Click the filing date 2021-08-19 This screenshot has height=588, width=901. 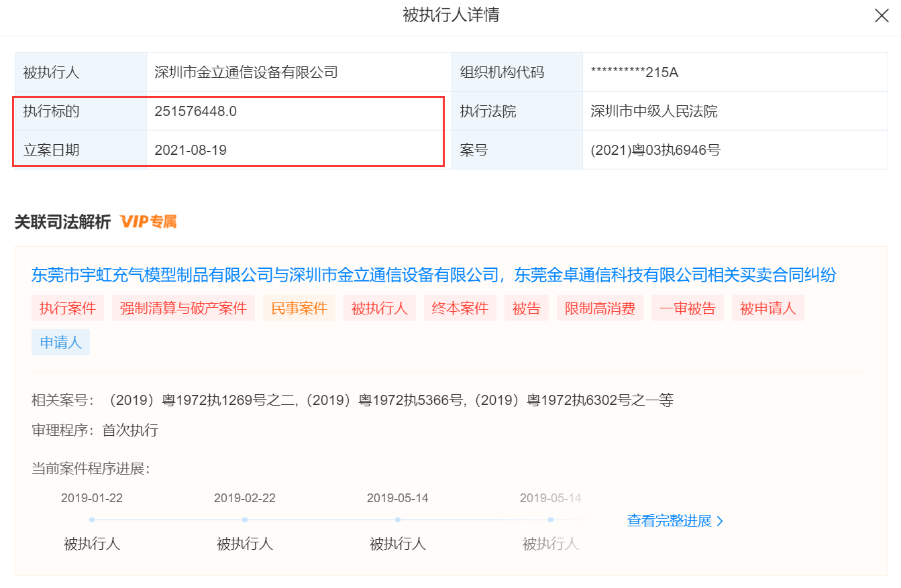[x=191, y=150]
